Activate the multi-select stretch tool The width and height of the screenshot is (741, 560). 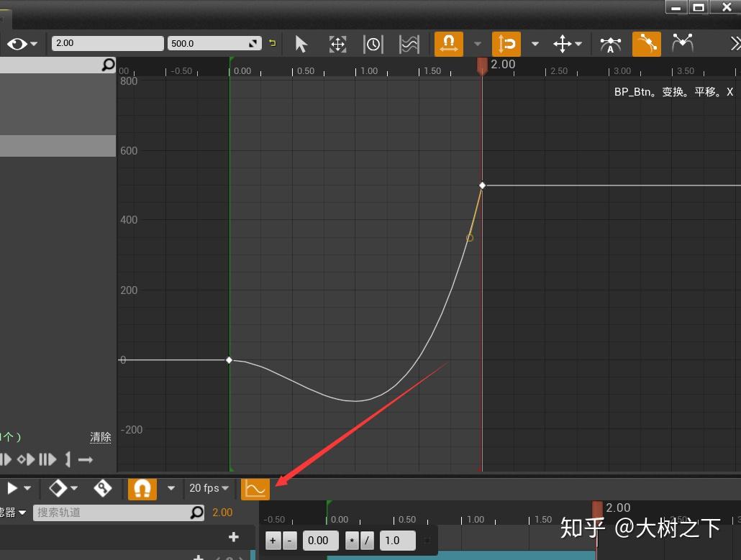point(409,44)
